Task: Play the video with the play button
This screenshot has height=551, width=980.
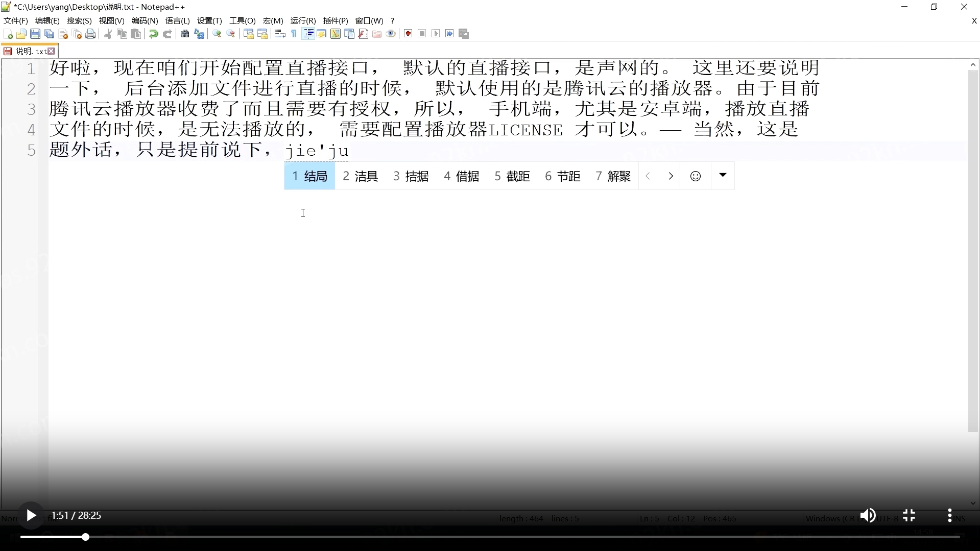Action: (x=31, y=515)
